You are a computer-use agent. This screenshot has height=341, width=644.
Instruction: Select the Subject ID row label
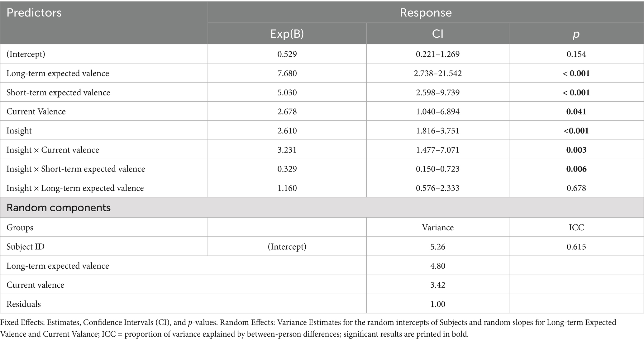click(x=26, y=247)
